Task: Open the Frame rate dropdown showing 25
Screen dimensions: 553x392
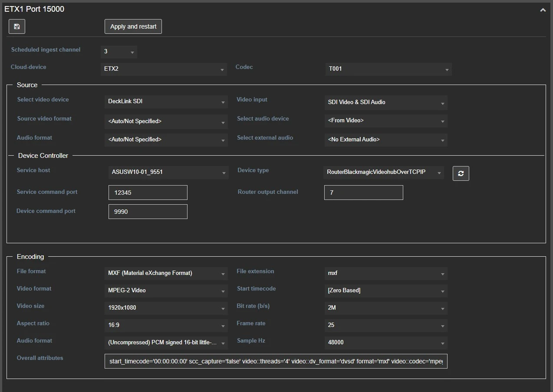Action: pos(385,325)
